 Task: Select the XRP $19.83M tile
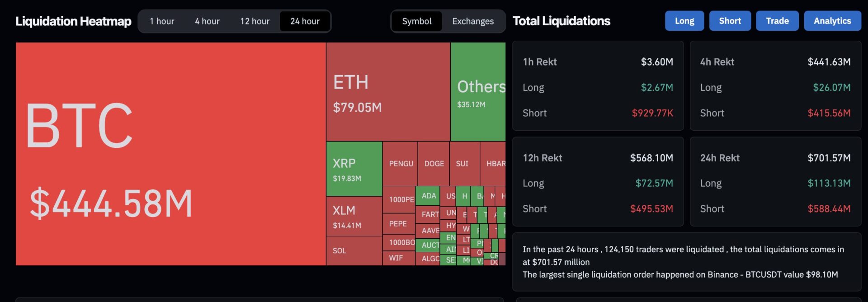pos(354,169)
